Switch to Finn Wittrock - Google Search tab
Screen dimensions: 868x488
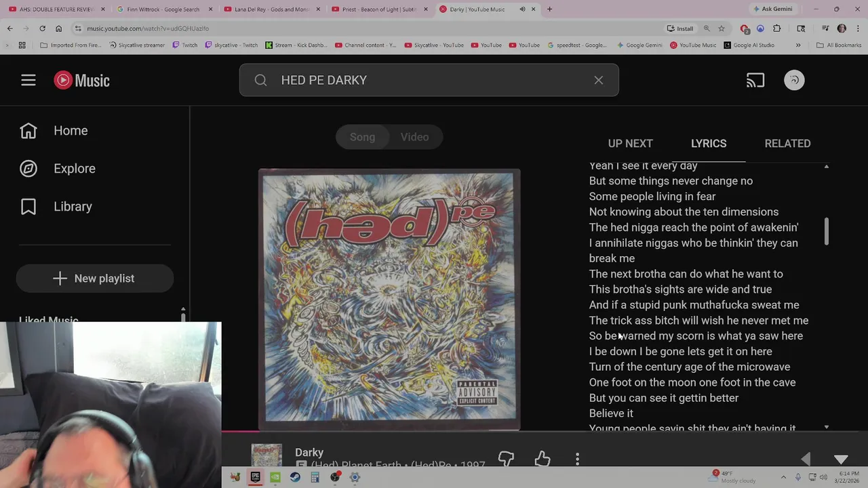(163, 9)
